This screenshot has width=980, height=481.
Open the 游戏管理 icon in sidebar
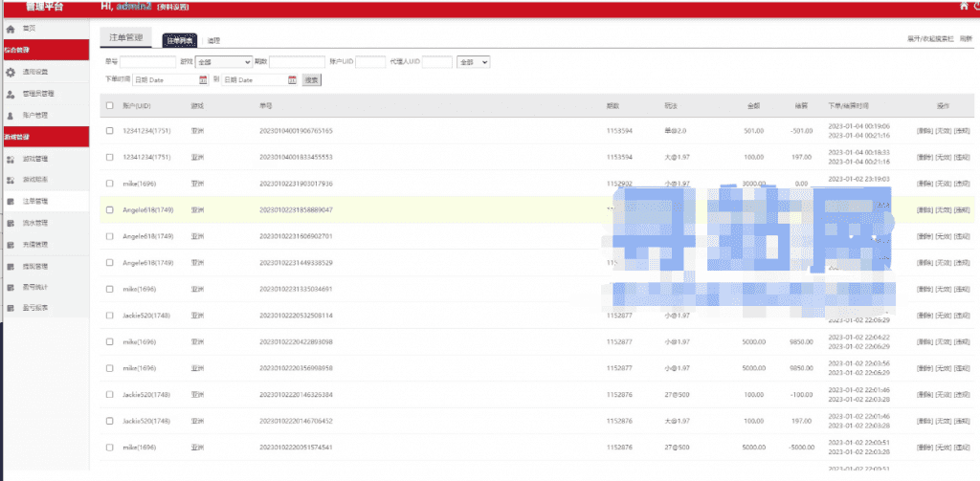pos(10,159)
